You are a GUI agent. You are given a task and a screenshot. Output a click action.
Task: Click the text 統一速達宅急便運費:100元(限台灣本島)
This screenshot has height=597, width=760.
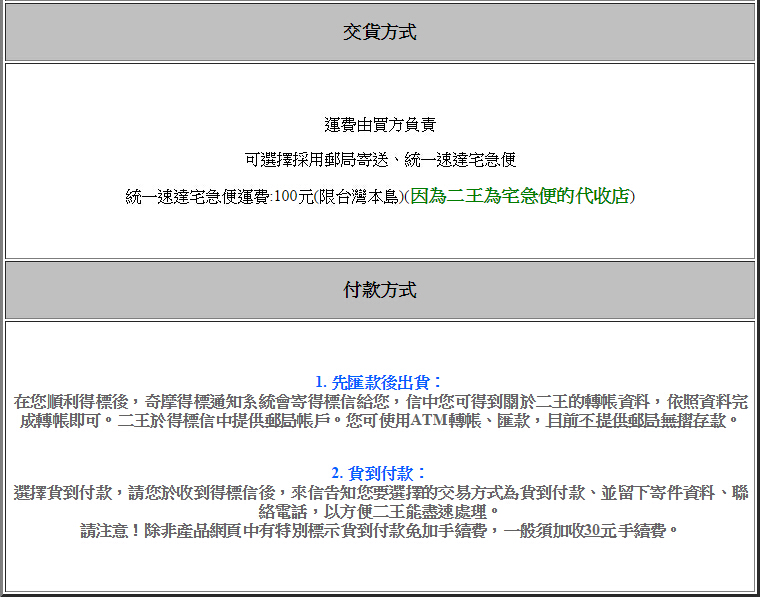tap(265, 197)
